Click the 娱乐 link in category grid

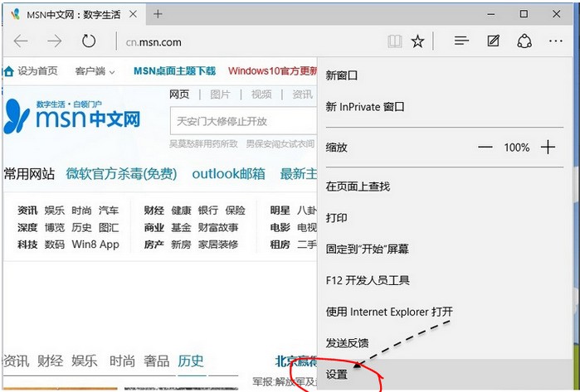(55, 211)
